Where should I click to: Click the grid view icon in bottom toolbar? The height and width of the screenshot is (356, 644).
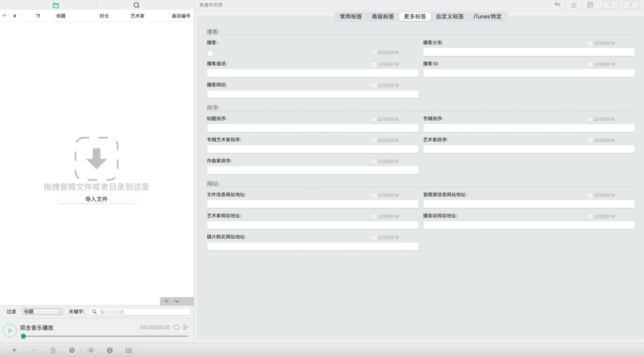(x=129, y=350)
